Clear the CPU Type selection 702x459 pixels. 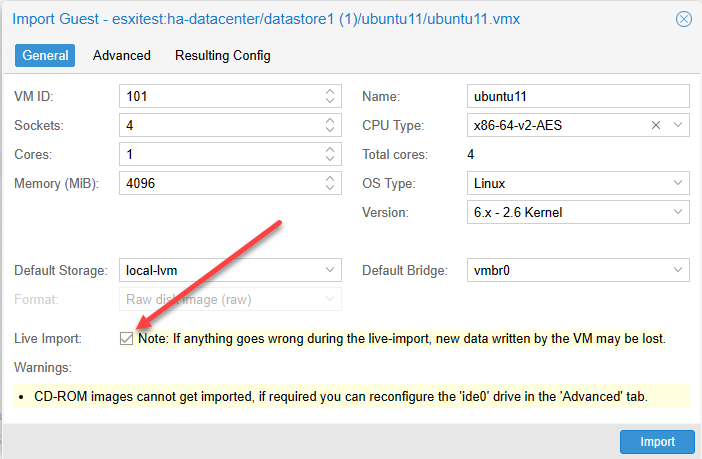(x=656, y=126)
